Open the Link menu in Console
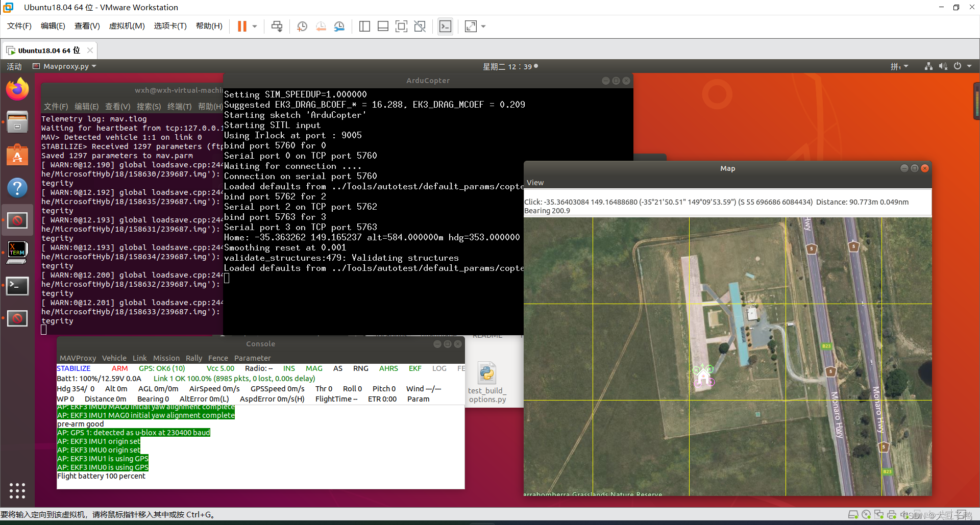 click(140, 358)
